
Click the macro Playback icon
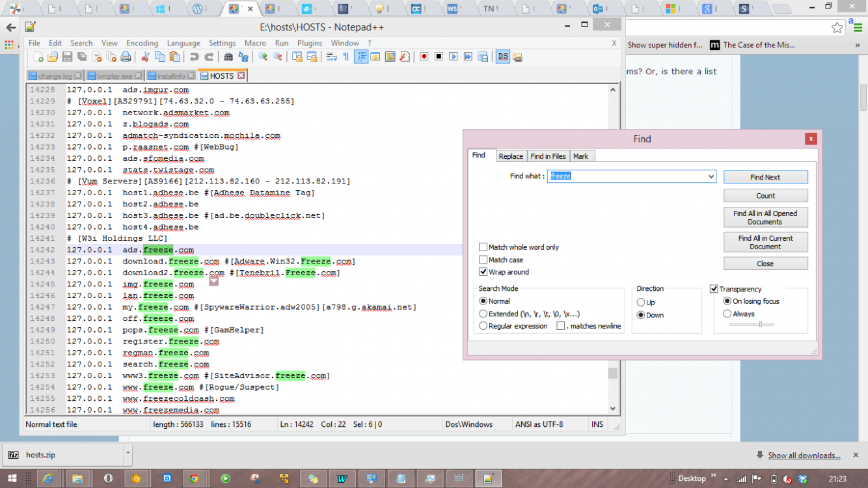(454, 57)
